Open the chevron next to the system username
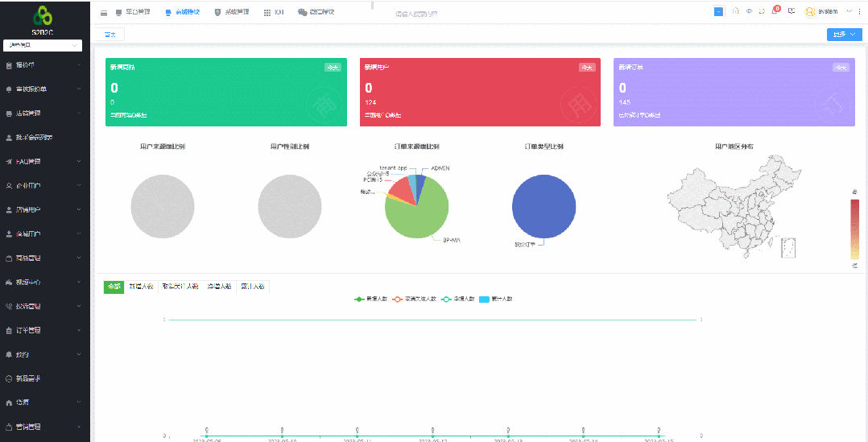Viewport: 868px width, 442px height. tap(849, 11)
